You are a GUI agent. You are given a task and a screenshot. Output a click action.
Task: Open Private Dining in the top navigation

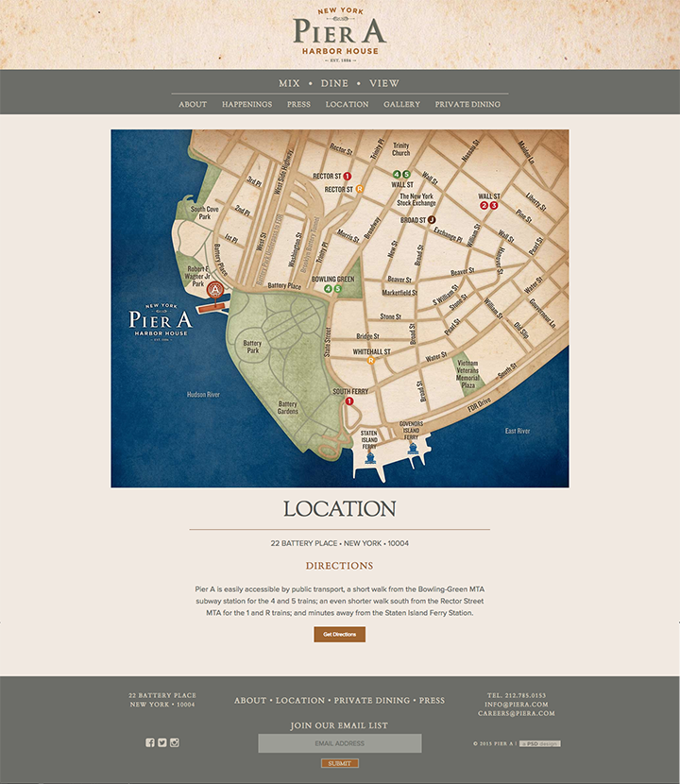(467, 104)
